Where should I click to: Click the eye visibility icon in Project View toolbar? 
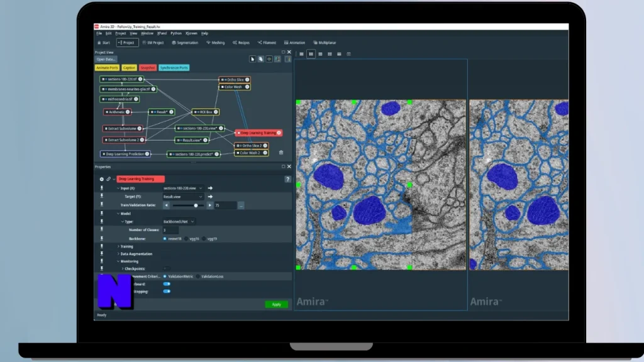point(269,59)
